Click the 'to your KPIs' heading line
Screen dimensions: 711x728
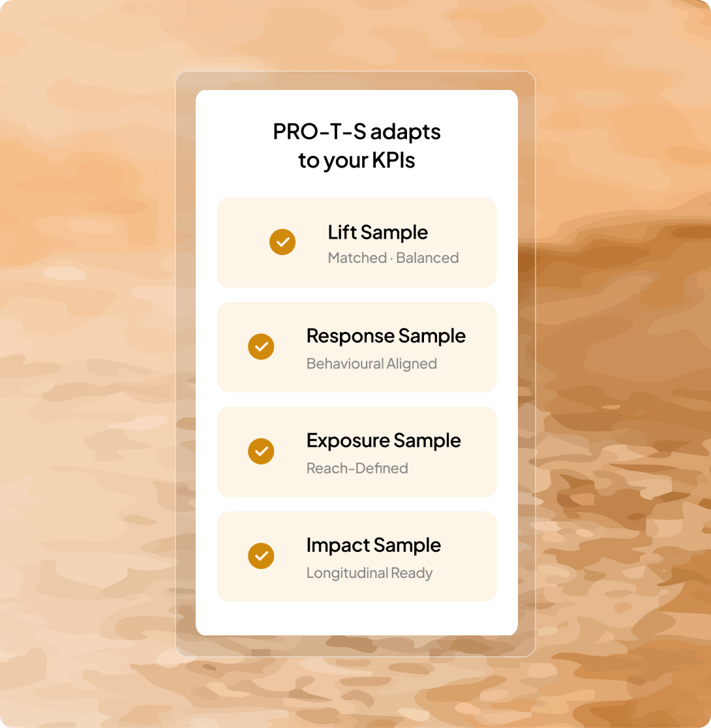(x=357, y=160)
